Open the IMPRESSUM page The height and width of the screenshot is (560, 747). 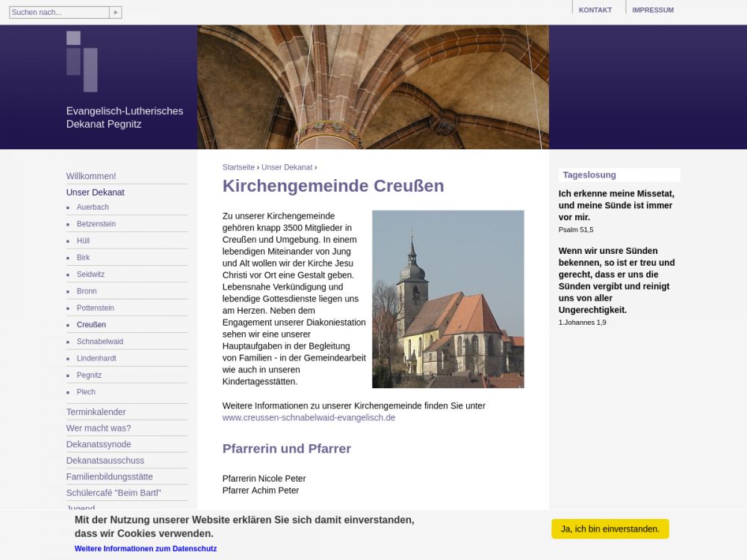pos(652,10)
